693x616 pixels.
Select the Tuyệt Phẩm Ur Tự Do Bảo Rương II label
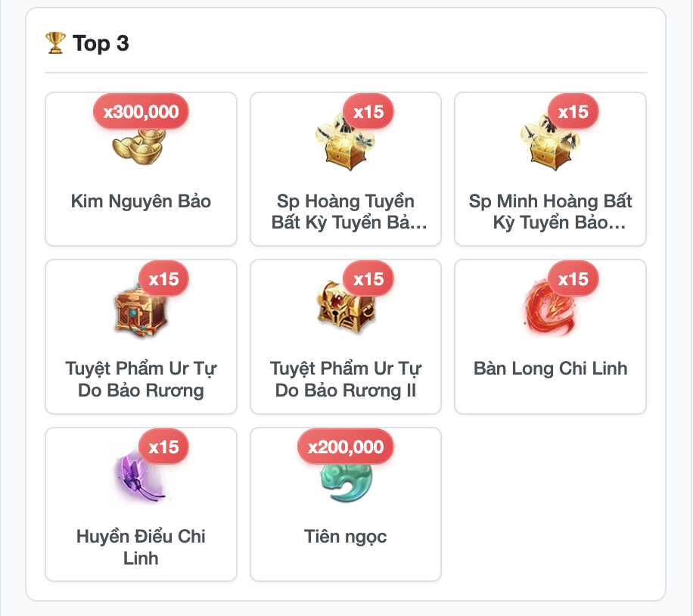click(346, 379)
